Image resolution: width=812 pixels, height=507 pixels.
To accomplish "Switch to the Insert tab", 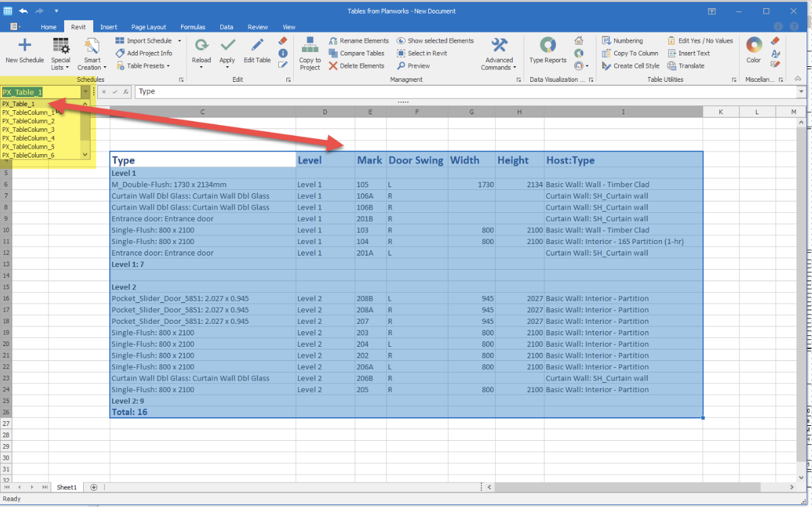I will [x=109, y=27].
